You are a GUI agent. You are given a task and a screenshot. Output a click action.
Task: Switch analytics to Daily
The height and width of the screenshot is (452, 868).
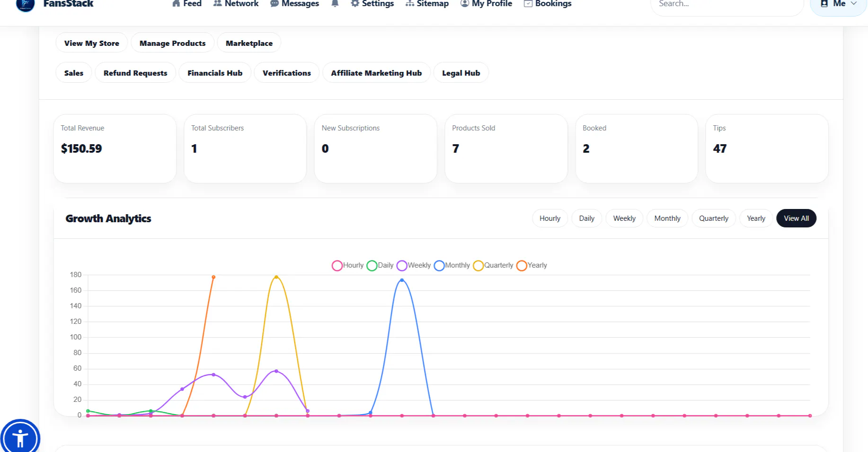[x=587, y=218]
